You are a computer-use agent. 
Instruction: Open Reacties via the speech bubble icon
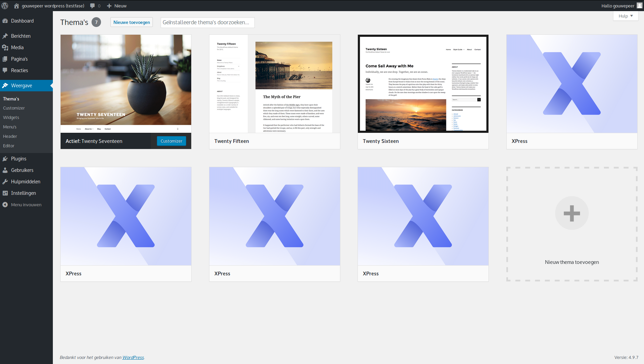point(5,70)
